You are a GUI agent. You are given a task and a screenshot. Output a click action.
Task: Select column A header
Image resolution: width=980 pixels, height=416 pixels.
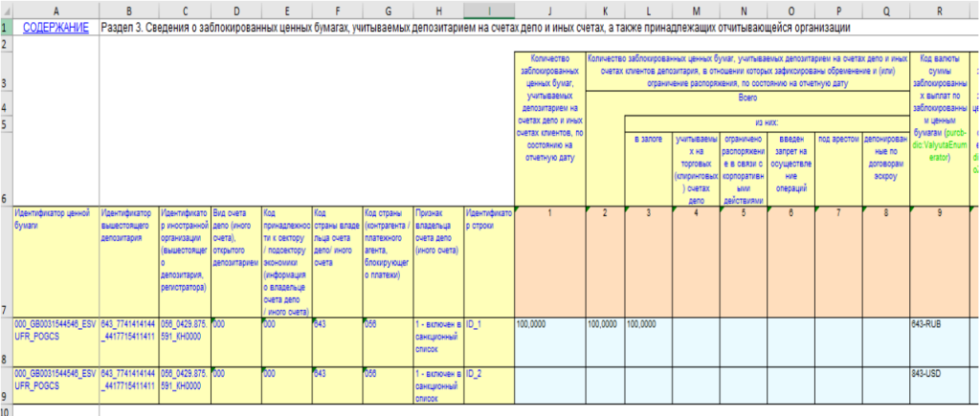point(54,10)
